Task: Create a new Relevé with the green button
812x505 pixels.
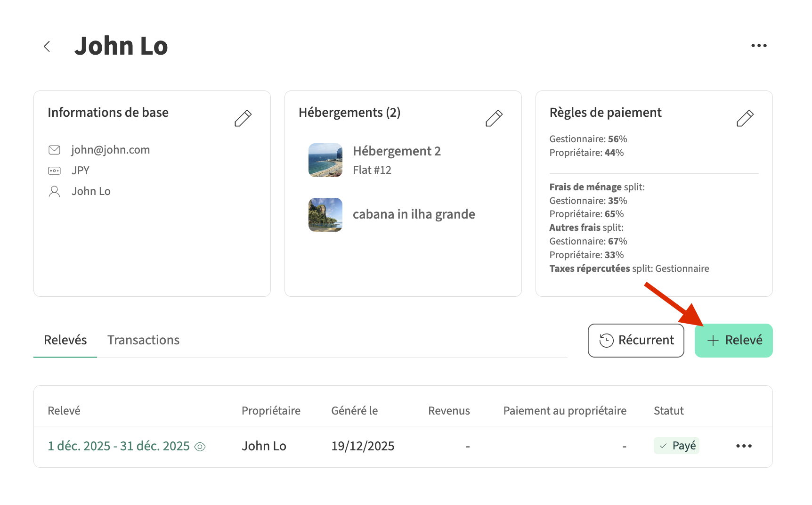Action: point(733,340)
